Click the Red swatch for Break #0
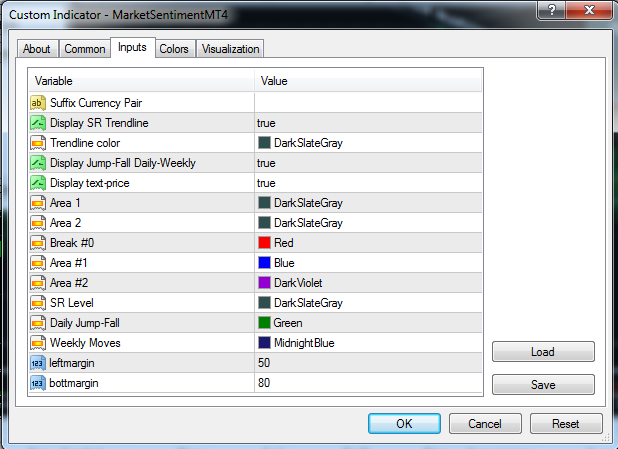This screenshot has width=618, height=449. click(x=264, y=243)
